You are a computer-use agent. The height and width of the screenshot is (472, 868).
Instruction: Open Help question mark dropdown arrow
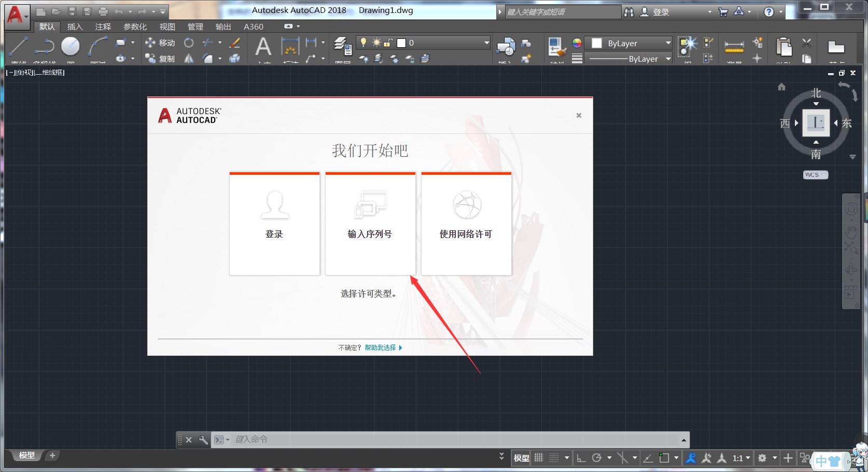pos(781,12)
